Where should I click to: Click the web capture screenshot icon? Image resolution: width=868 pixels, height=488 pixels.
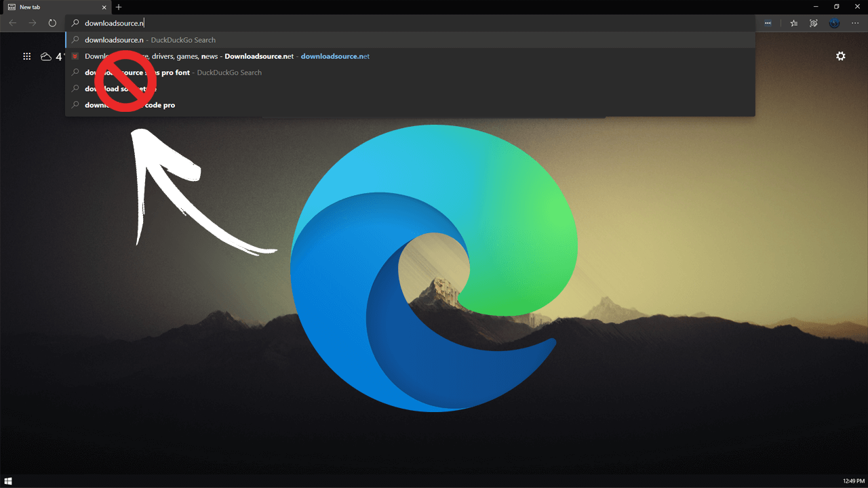tap(814, 23)
